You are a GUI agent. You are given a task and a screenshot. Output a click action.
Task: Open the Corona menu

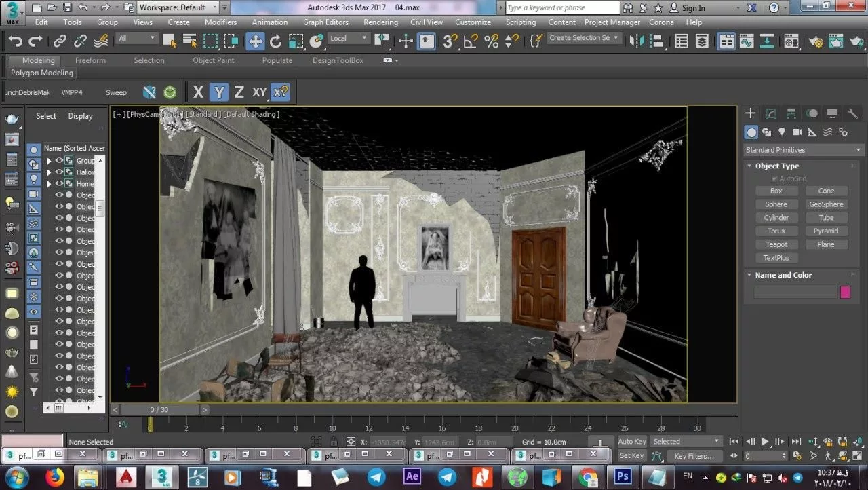pos(661,22)
